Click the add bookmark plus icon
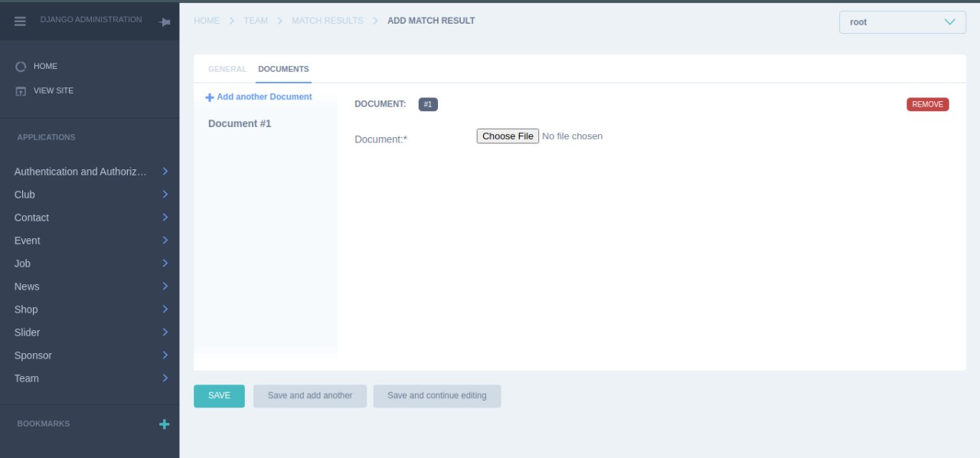This screenshot has width=980, height=458. click(x=164, y=424)
